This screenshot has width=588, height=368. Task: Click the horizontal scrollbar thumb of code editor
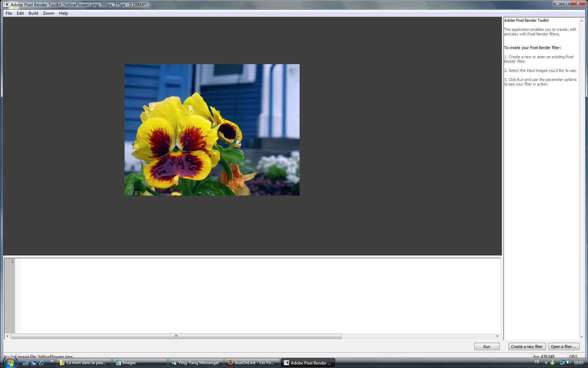click(x=176, y=336)
